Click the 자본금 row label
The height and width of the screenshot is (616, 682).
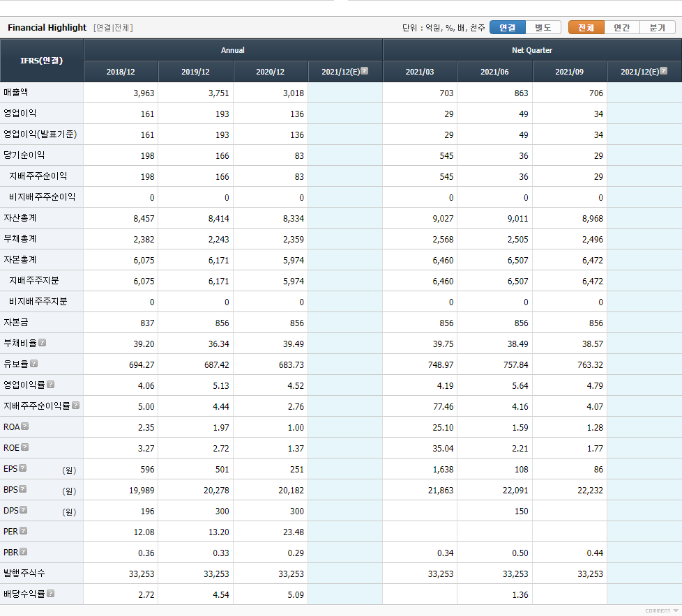point(15,322)
